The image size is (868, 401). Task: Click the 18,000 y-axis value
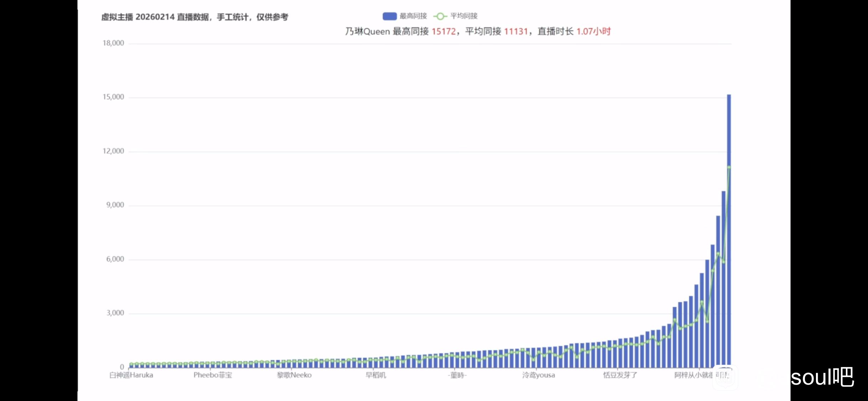tap(113, 43)
